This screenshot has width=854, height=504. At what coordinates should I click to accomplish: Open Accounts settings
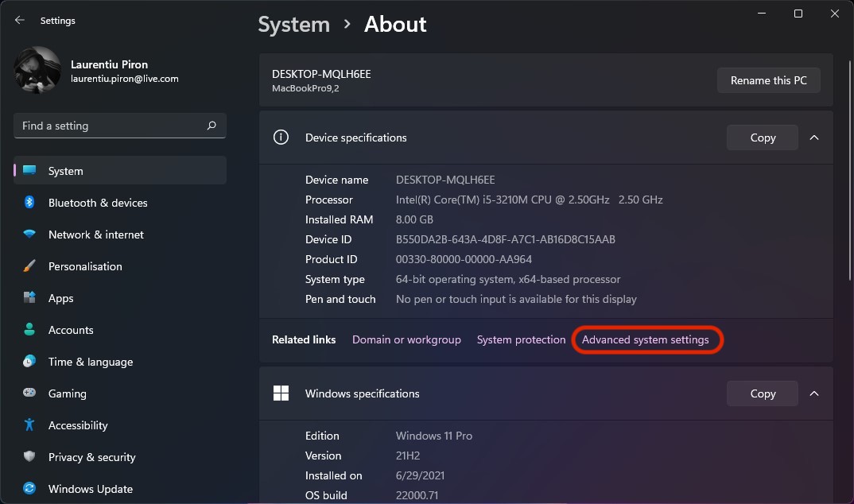(120, 330)
